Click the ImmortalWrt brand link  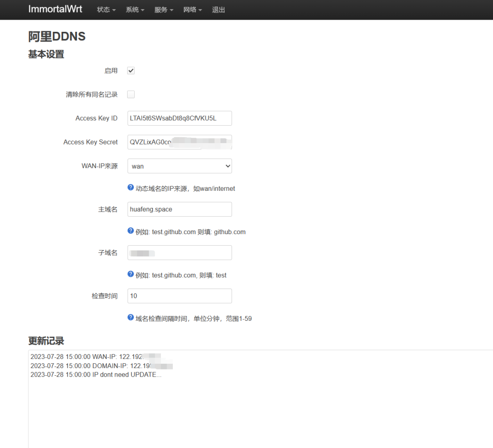[55, 10]
